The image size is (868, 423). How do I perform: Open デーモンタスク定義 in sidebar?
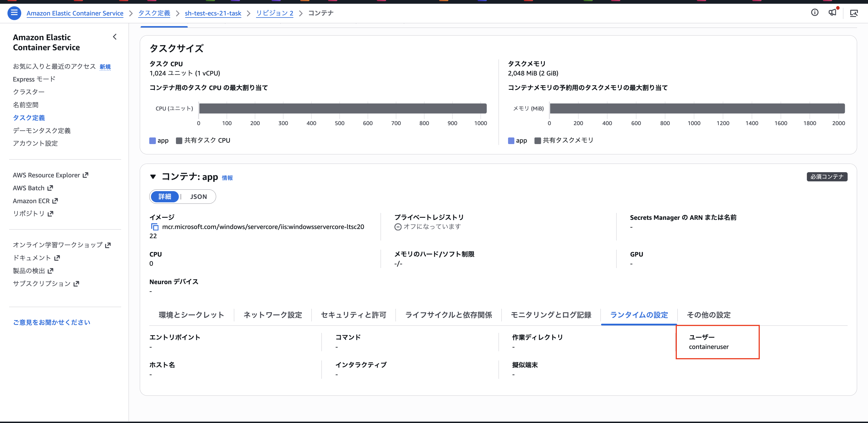pos(42,130)
